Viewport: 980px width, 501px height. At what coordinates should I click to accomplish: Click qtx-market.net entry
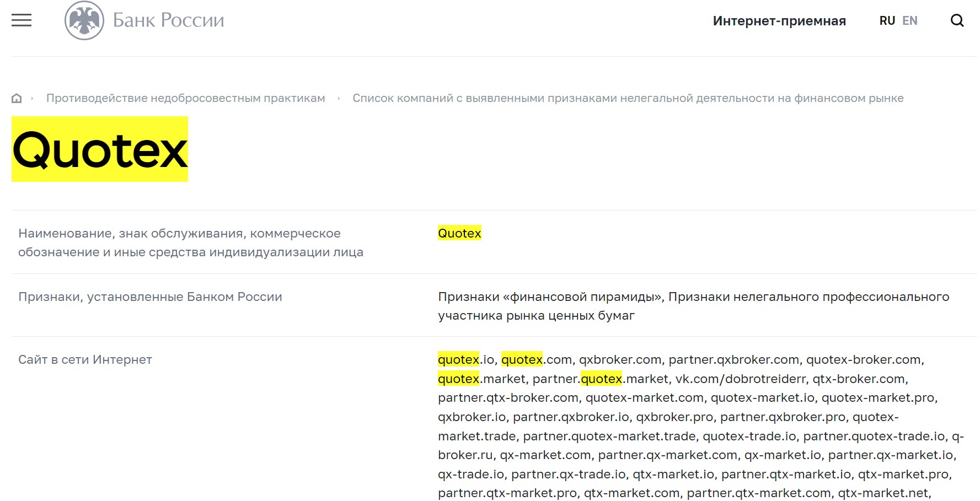pos(883,493)
